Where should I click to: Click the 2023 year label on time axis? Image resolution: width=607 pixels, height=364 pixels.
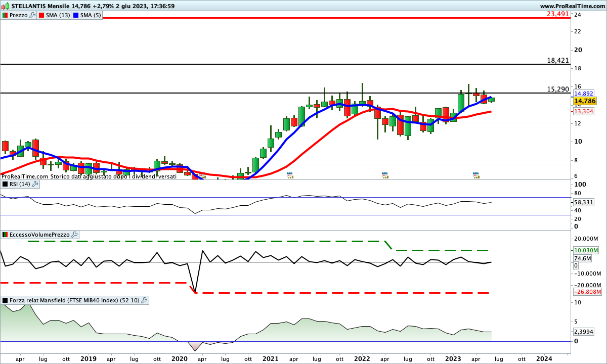(453, 358)
